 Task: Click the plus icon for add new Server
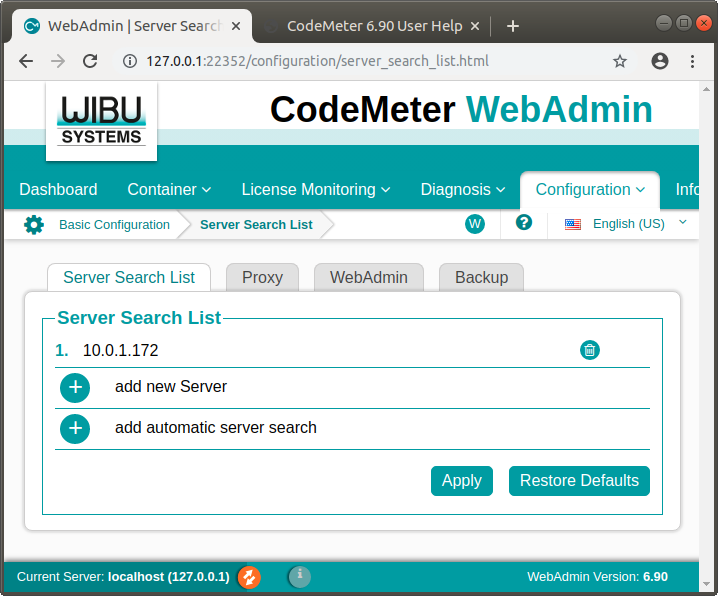click(x=75, y=388)
